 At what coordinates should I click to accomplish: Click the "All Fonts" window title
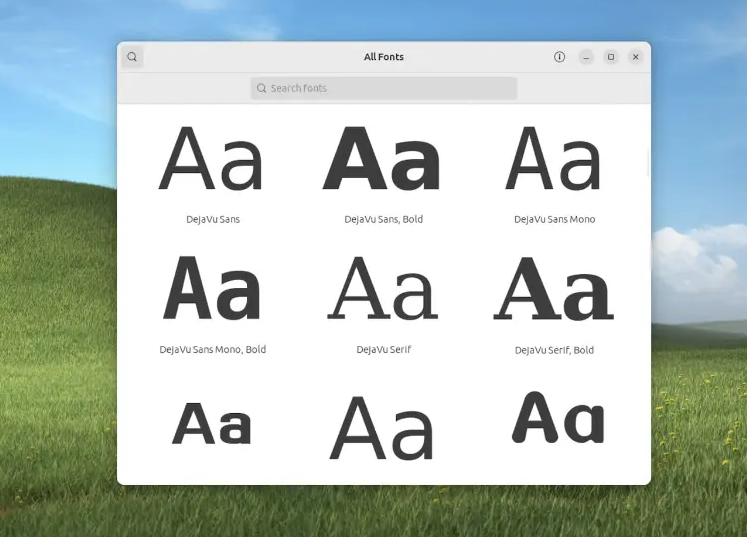pos(384,57)
